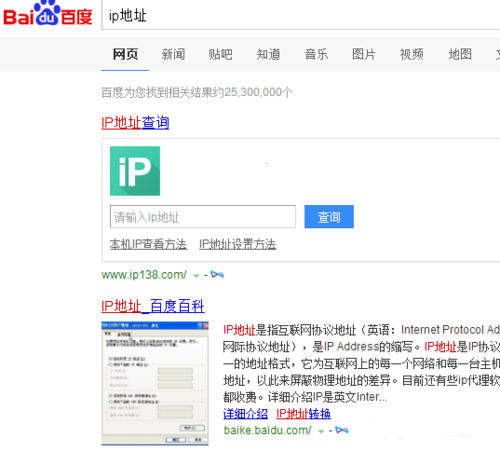Open the 地图 tab
Viewport: 500px width, 451px height.
point(460,54)
